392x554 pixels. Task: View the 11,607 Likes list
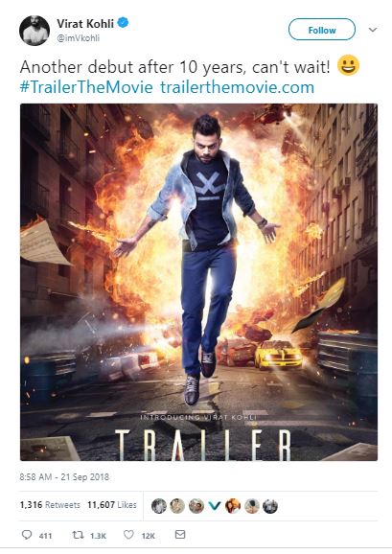point(112,505)
